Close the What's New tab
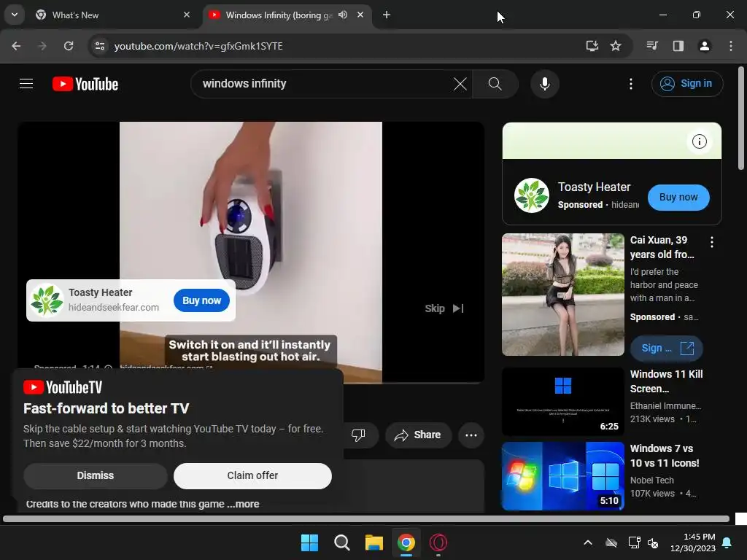This screenshot has height=560, width=747. coord(187,15)
